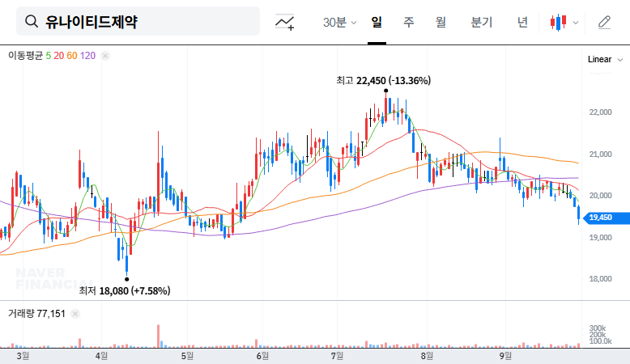This screenshot has height=364, width=630.
Task: Click the 21,000 price axis label
Action: pos(600,154)
